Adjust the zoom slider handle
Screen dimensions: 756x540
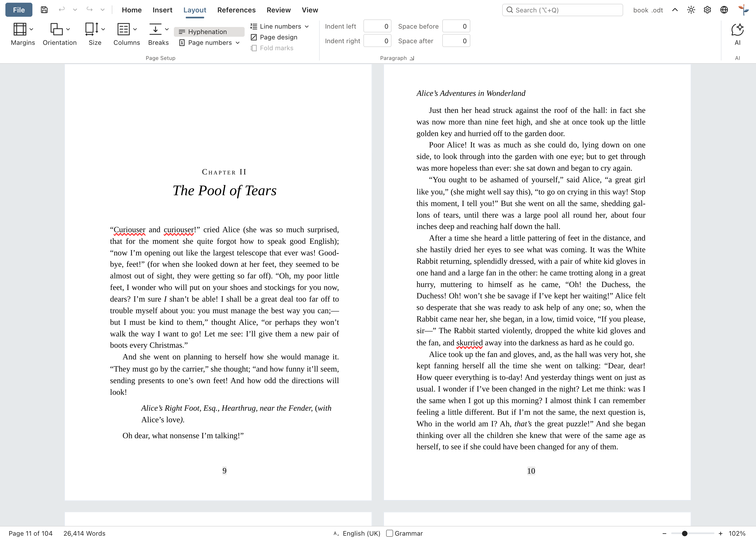tap(684, 533)
